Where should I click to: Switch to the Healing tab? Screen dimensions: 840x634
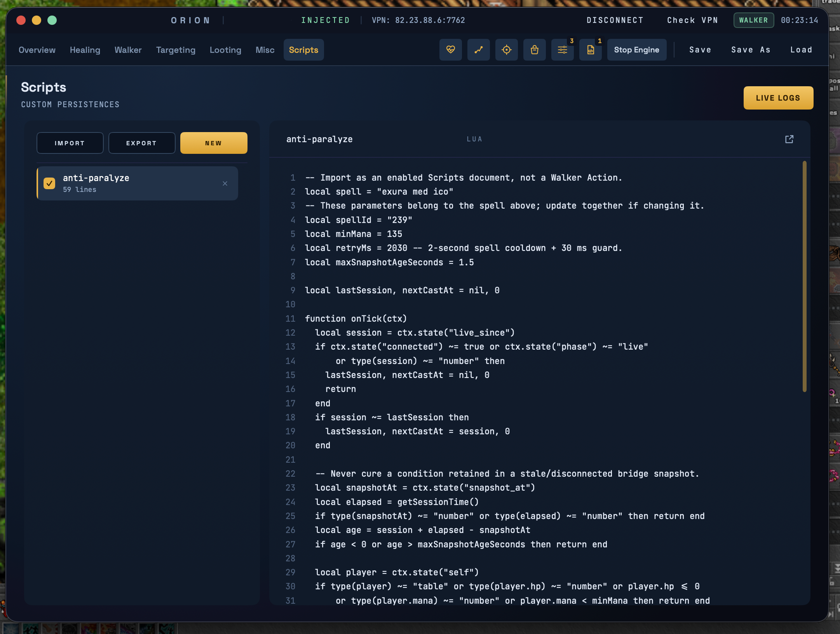(85, 50)
